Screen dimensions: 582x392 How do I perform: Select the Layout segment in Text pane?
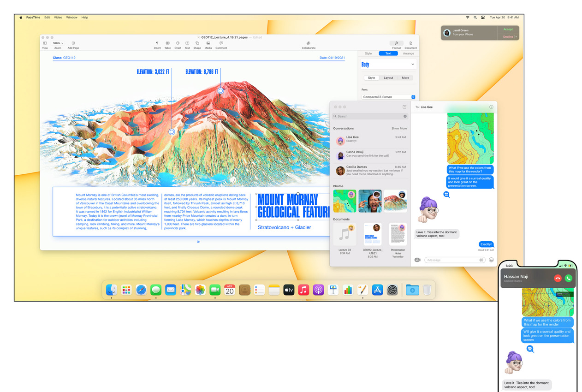388,78
